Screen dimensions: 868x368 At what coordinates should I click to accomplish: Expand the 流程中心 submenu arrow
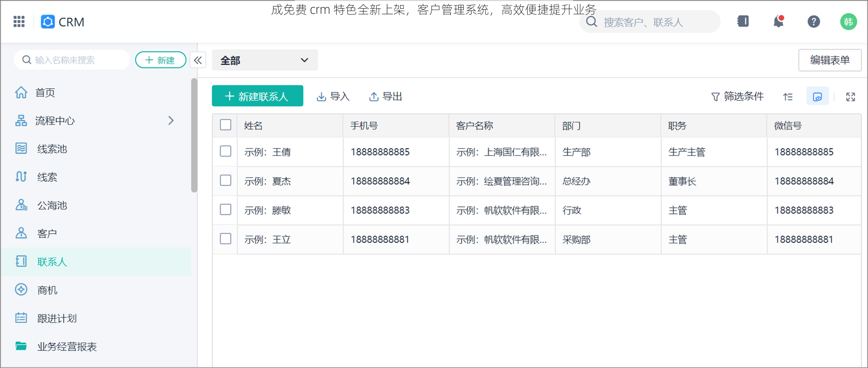coord(171,121)
